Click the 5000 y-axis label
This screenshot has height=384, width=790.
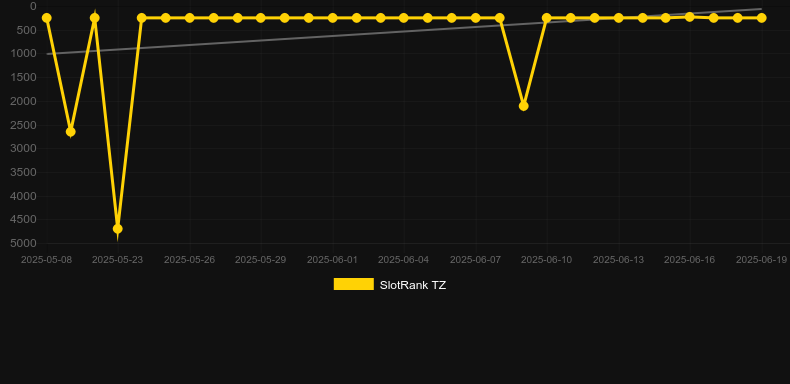(24, 243)
